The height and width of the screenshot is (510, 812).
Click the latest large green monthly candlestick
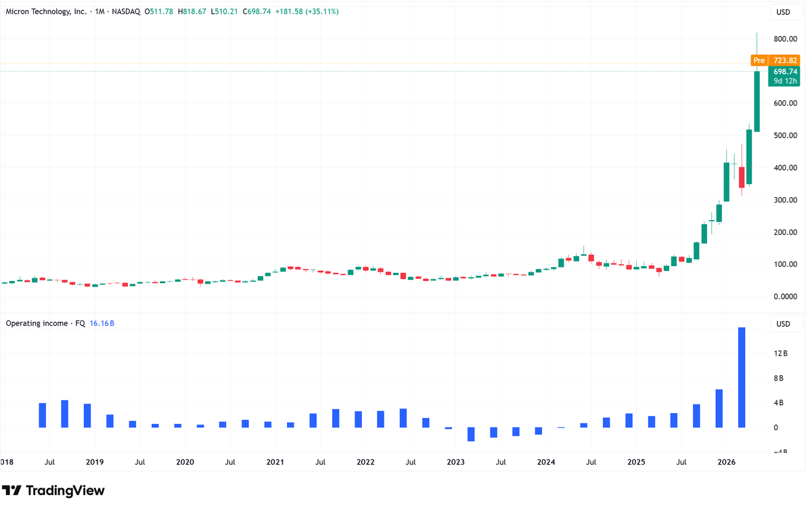[x=757, y=102]
